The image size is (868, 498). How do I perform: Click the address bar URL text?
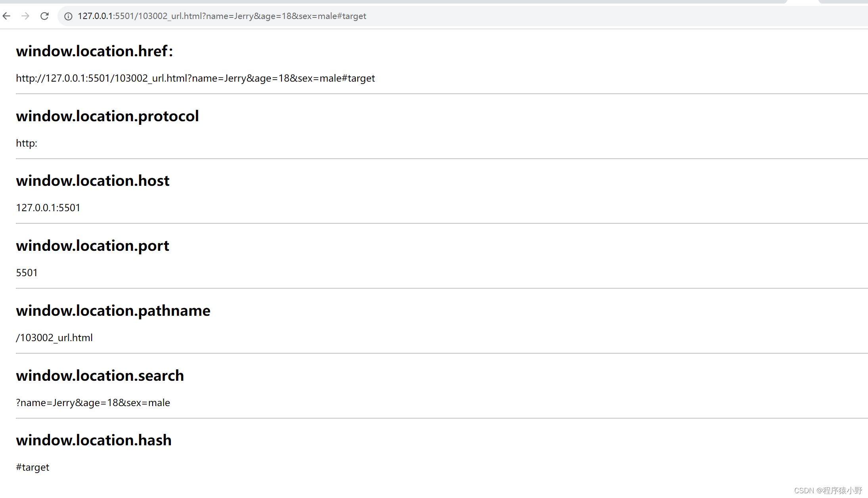(222, 16)
